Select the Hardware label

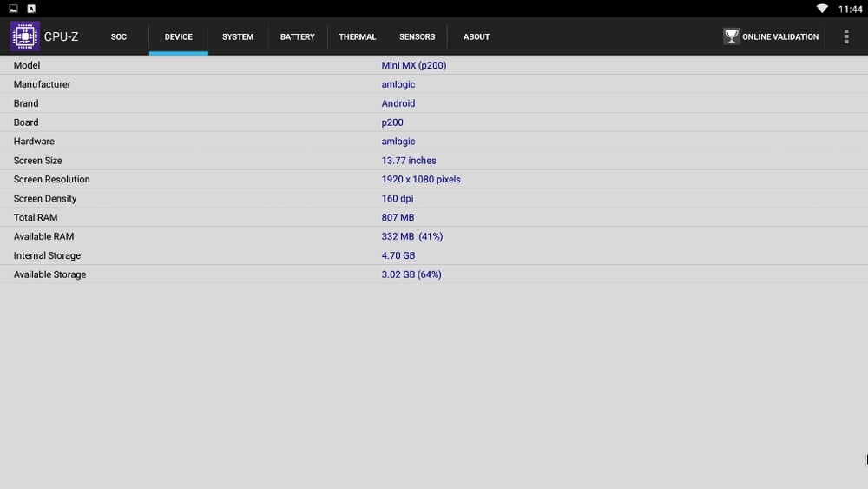[x=34, y=142]
